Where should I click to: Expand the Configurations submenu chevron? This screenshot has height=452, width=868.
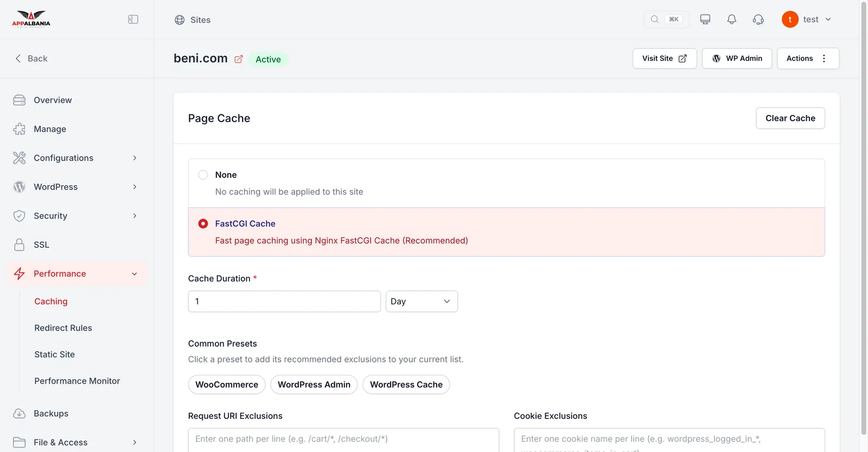tap(135, 158)
